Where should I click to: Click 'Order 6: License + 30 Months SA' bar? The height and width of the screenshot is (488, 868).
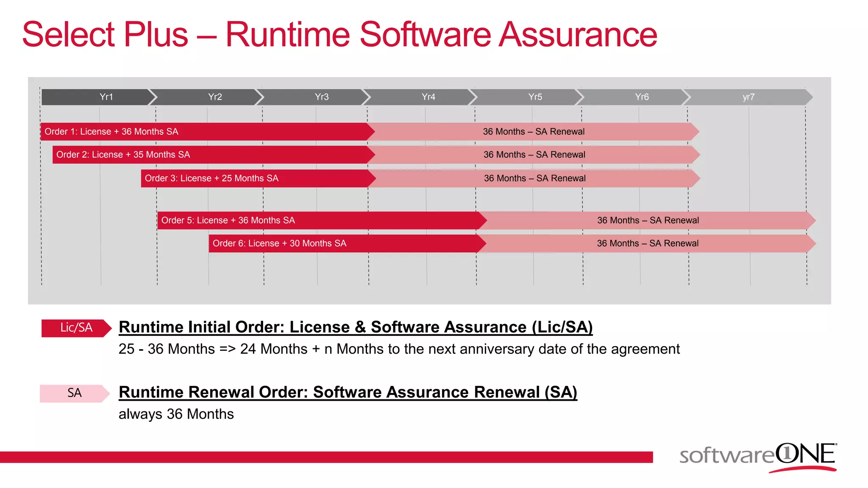[348, 244]
